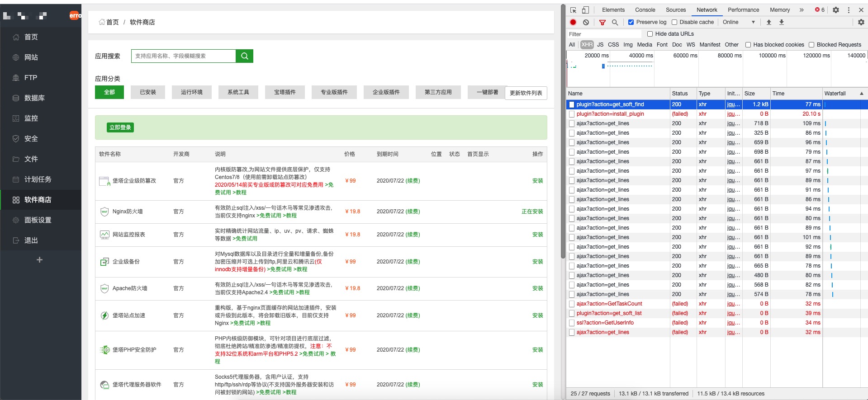Select the 专业版插件 category tab
The width and height of the screenshot is (868, 400).
pyautogui.click(x=334, y=92)
